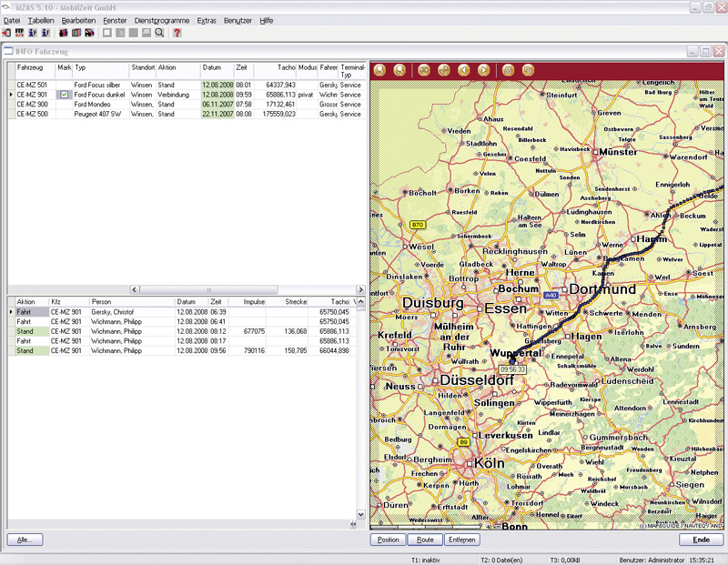The height and width of the screenshot is (565, 728).
Task: Toggle the Mark checkbox for CE-MZ 901
Action: click(x=64, y=95)
